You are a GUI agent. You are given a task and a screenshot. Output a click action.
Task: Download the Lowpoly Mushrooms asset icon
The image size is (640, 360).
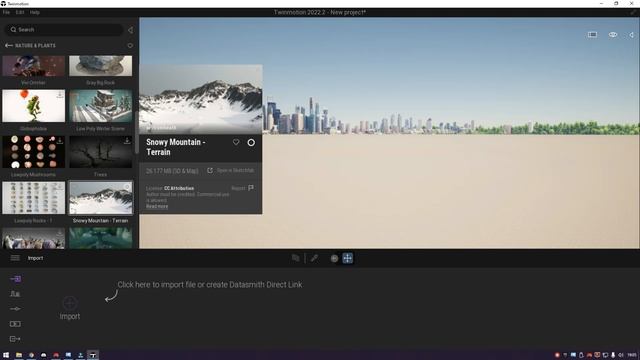coord(60,140)
